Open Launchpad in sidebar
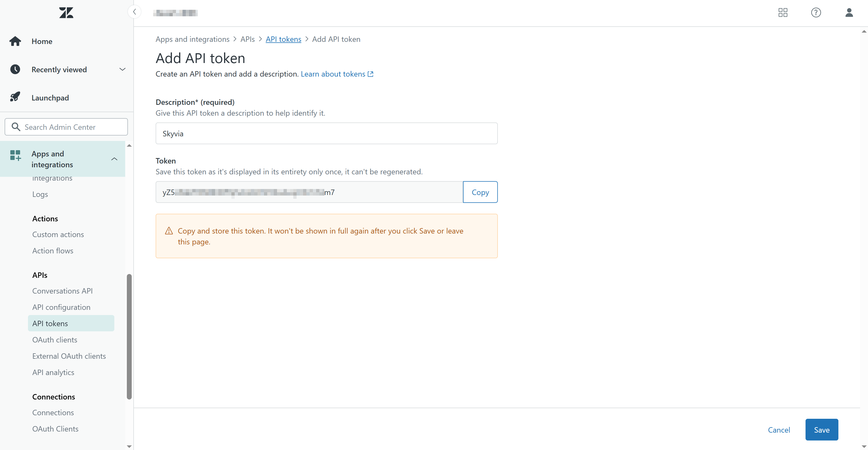 (x=50, y=98)
